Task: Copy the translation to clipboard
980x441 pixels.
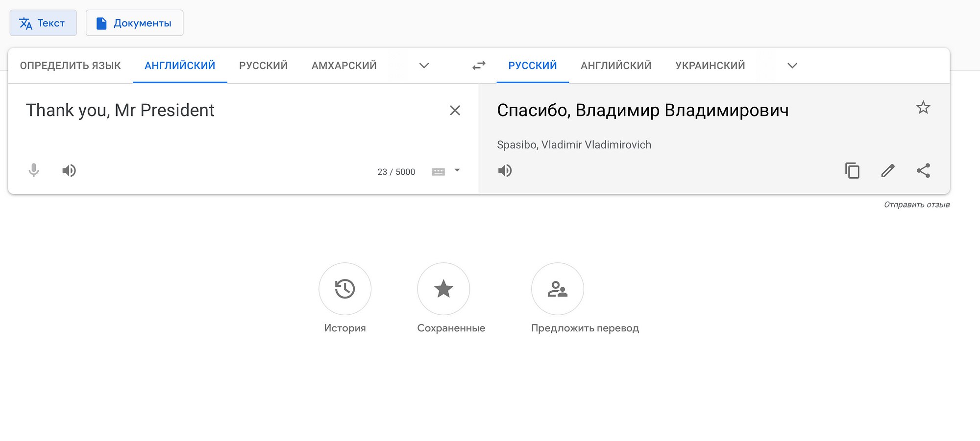Action: 852,170
